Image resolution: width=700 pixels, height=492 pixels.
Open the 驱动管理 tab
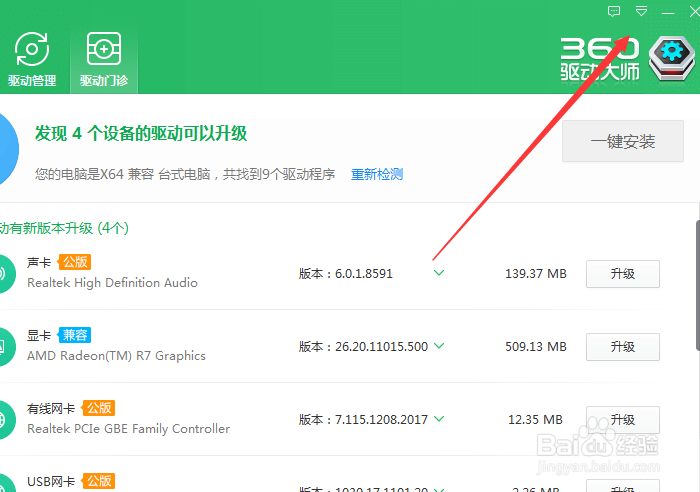coord(32,59)
